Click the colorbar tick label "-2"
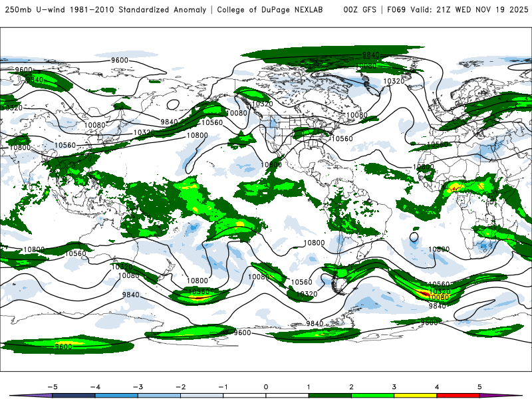This screenshot has height=399, width=532. pos(180,387)
